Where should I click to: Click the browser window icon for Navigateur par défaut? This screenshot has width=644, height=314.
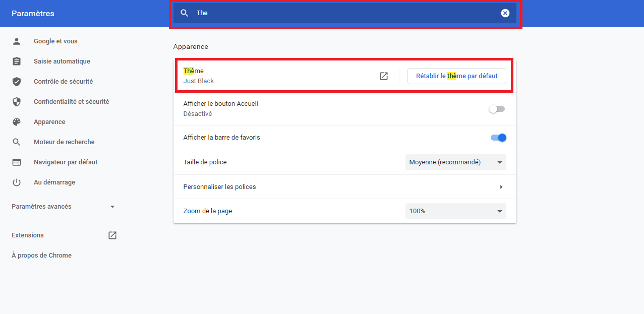pyautogui.click(x=17, y=162)
